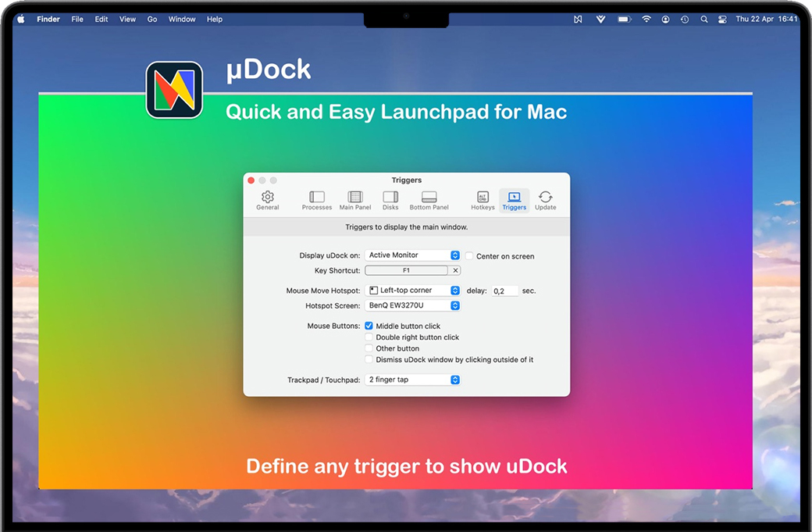
Task: Open the Update preferences pane
Action: (545, 201)
